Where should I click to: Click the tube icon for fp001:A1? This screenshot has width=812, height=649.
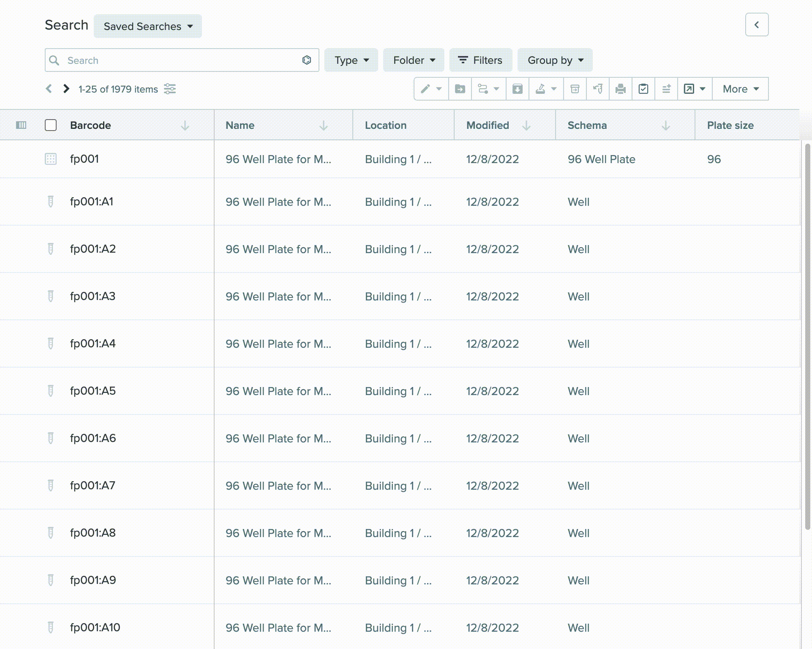(51, 202)
